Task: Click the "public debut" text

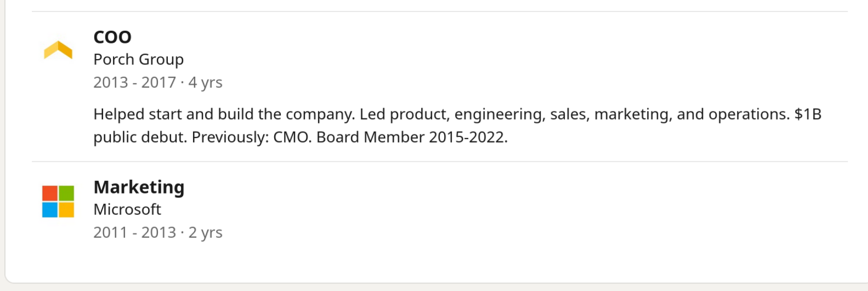Action: coord(140,137)
